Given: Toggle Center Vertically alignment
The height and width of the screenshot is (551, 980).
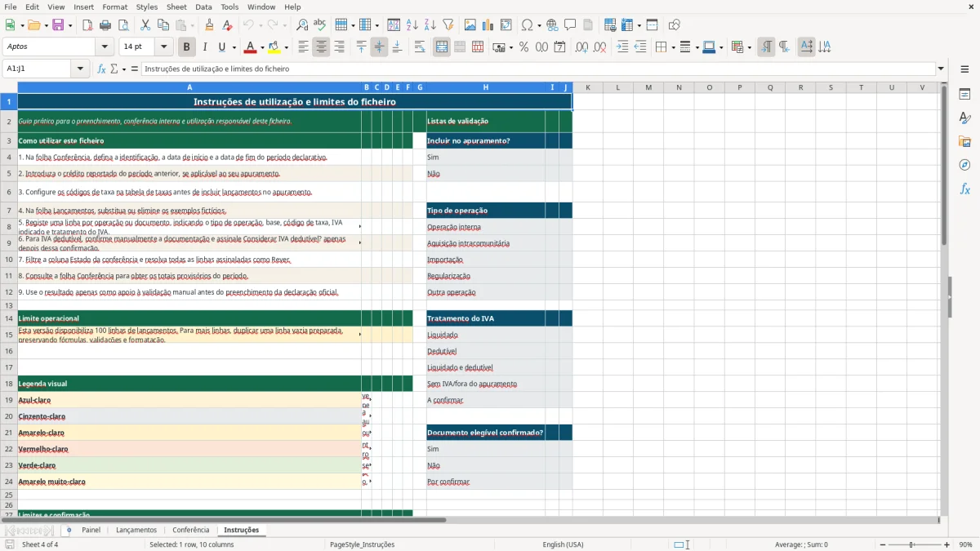Looking at the screenshot, I should (379, 47).
